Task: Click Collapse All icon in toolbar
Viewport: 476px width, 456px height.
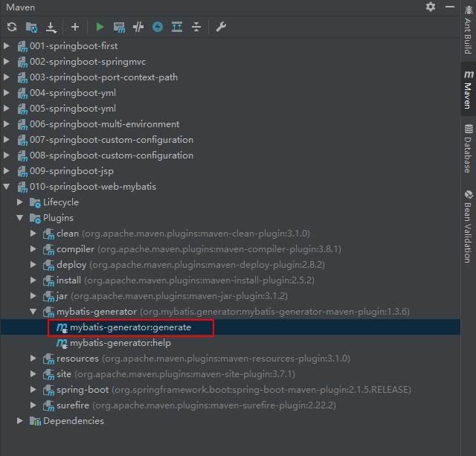Action: point(196,27)
